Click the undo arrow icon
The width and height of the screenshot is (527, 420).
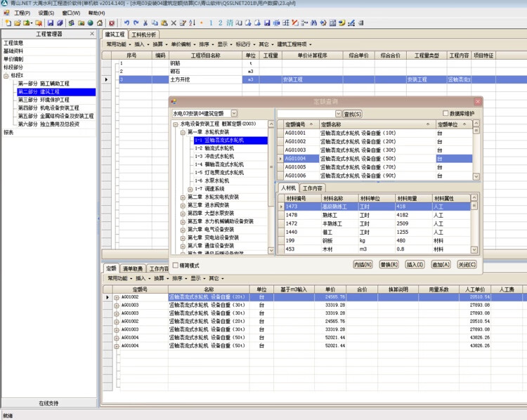[x=126, y=23]
